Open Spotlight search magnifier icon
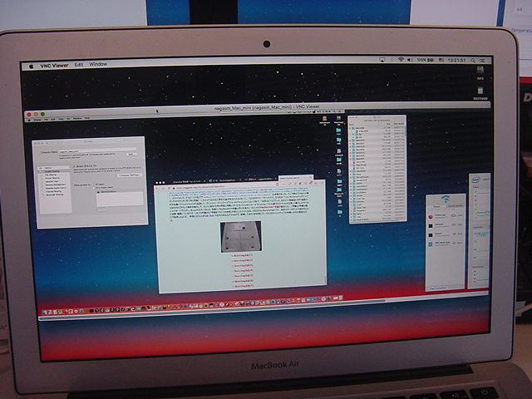Screen dimensions: 532x399 473,61
